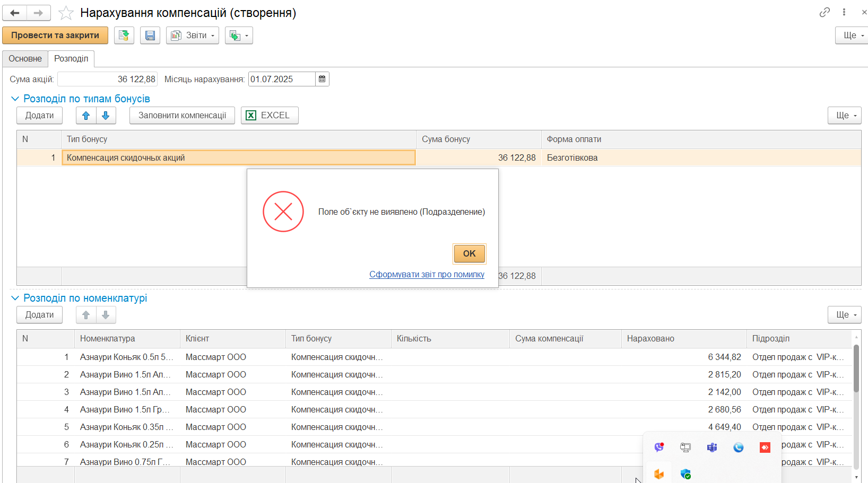Collapse the Розподіл по типам бонусів section

coord(15,99)
